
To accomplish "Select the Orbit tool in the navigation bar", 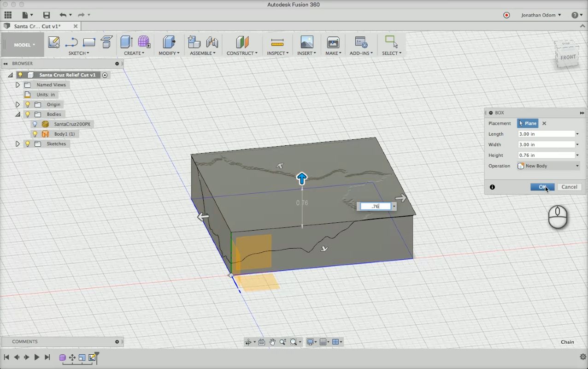I will click(249, 341).
